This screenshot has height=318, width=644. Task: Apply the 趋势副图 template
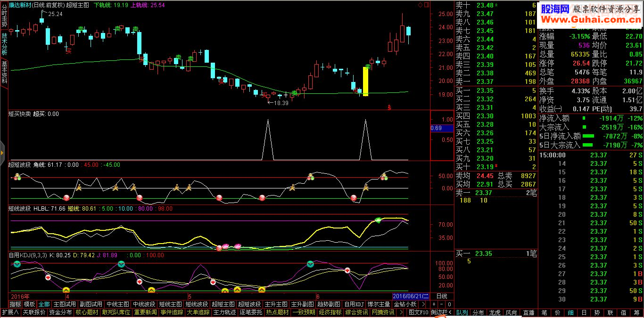pos(328,304)
